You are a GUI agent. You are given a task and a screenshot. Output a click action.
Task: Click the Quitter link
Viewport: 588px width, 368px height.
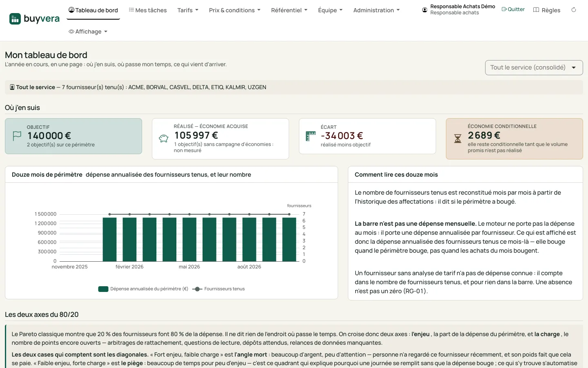pos(513,9)
